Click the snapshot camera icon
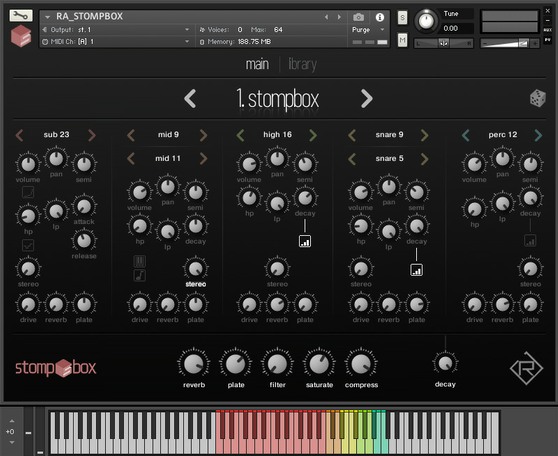Image resolution: width=558 pixels, height=456 pixels. pos(358,17)
